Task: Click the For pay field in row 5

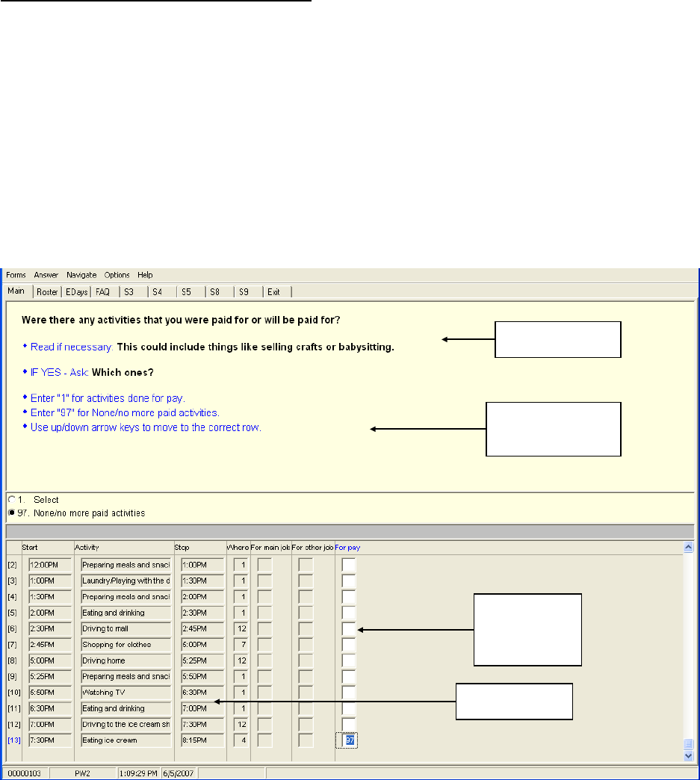Action: coord(349,613)
